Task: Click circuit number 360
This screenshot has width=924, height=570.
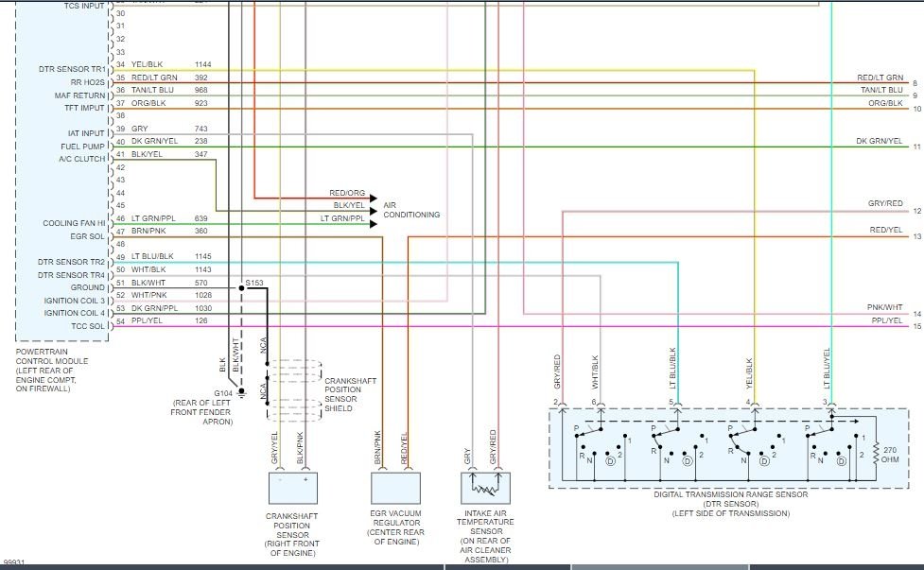Action: tap(200, 231)
